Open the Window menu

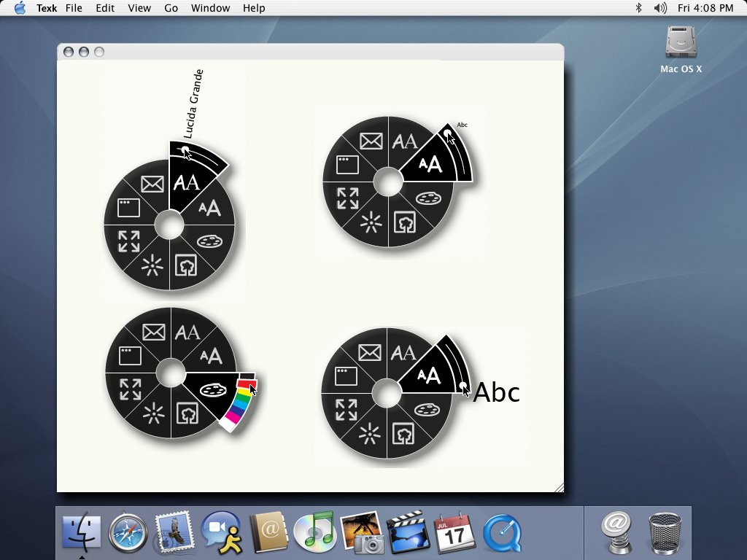coord(211,8)
